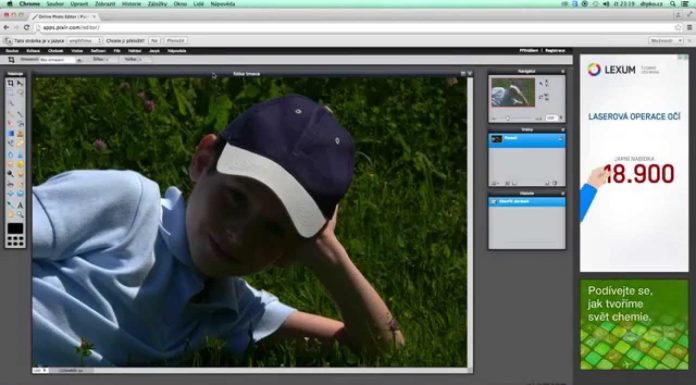696x385 pixels.
Task: Open Chrome's Záložky menu
Action: pyautogui.click(x=157, y=4)
